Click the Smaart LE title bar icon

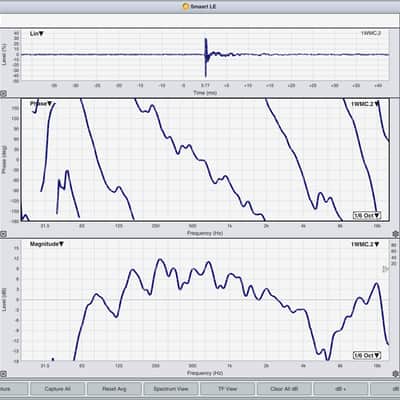pos(186,6)
